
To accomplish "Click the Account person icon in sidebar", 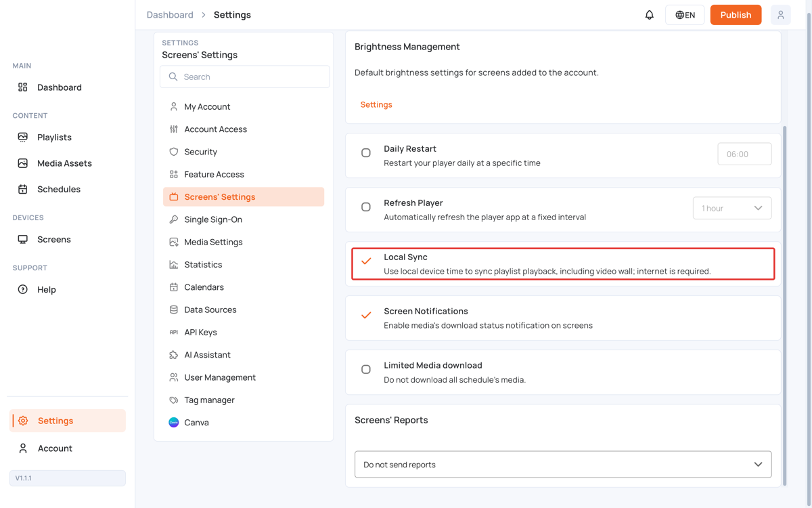I will [23, 448].
